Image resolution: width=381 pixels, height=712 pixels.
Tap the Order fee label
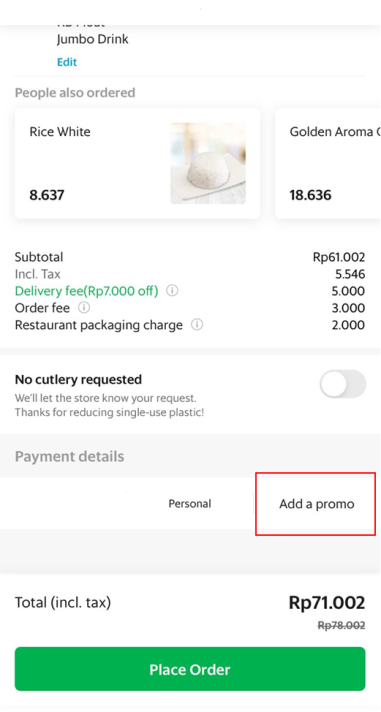42,308
